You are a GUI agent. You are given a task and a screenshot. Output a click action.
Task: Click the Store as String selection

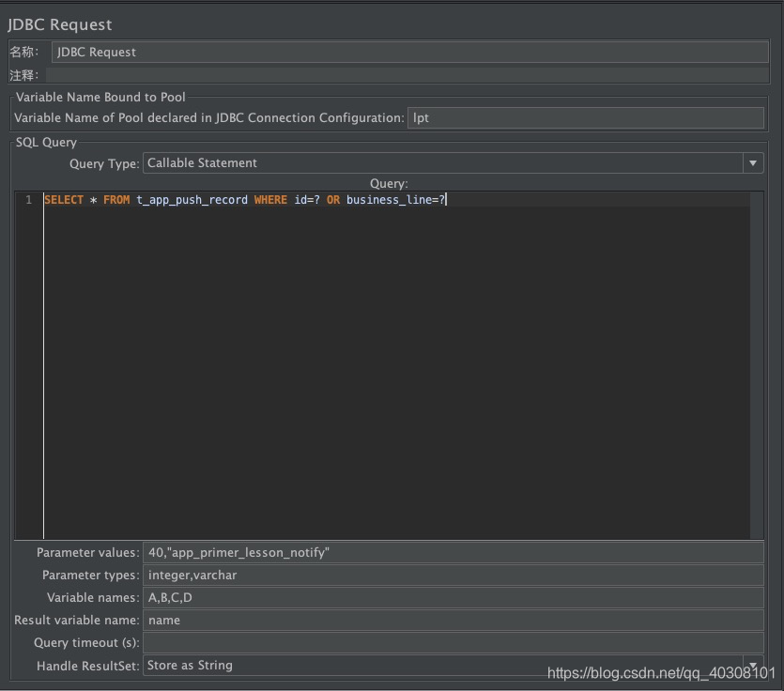click(x=190, y=665)
